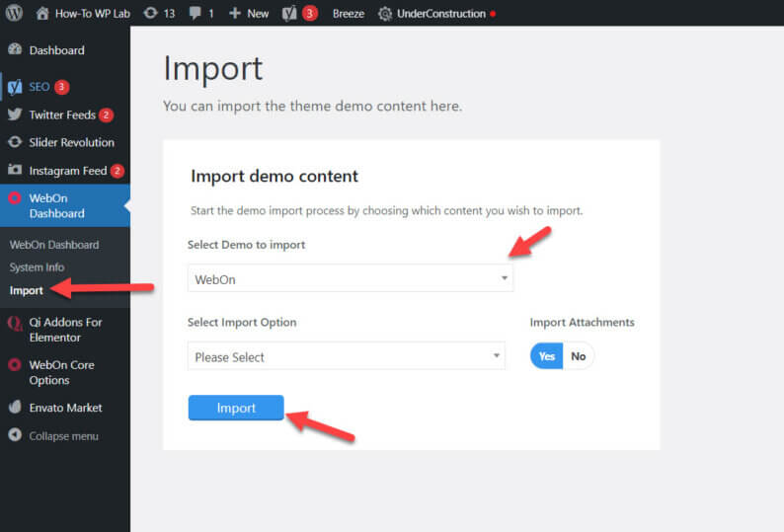Click the Dashboard gauge icon in sidebar
This screenshot has height=532, width=784.
pyautogui.click(x=15, y=49)
